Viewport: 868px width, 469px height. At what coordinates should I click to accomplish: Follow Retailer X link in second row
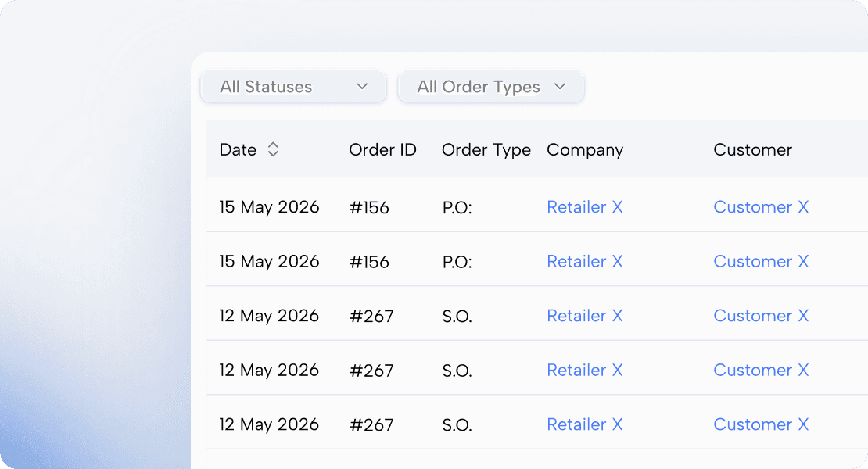tap(584, 261)
